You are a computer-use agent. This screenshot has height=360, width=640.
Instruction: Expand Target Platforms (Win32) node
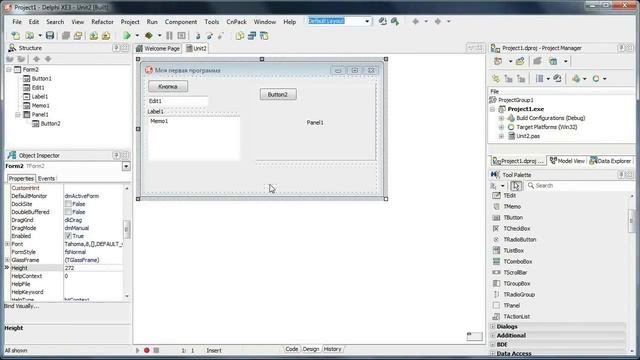click(501, 127)
